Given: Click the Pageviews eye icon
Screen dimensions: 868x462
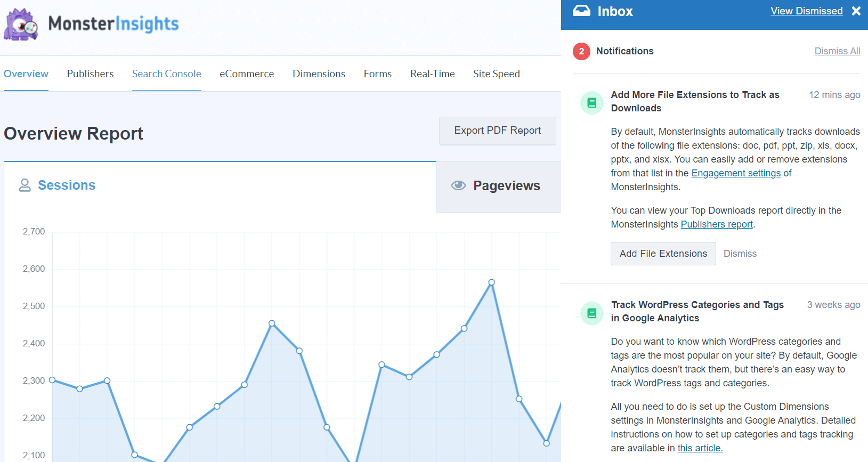Looking at the screenshot, I should (x=458, y=185).
